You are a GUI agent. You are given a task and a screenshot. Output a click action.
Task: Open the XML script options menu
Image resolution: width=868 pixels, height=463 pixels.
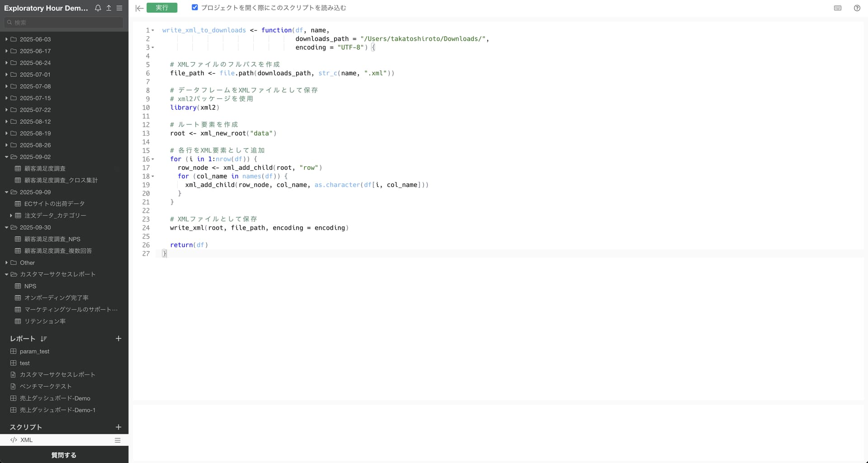point(118,440)
